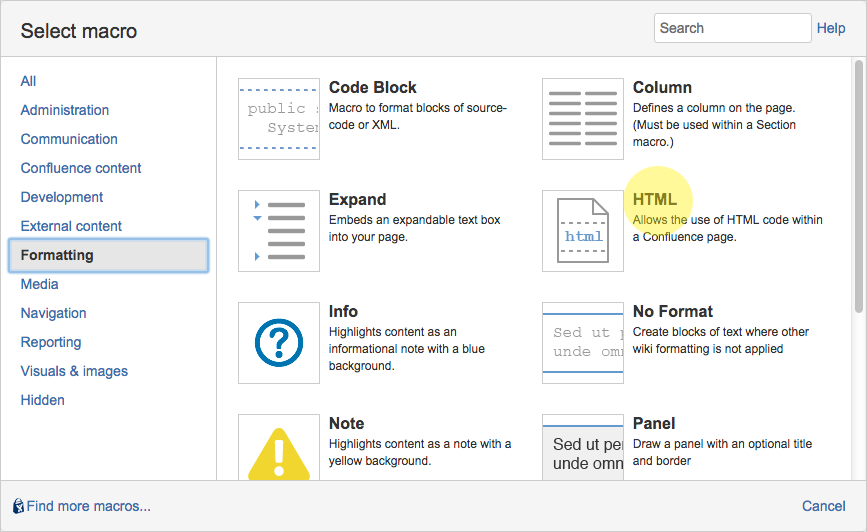Screen dimensions: 867x532
Task: Open the Development macro category
Action: (x=62, y=197)
